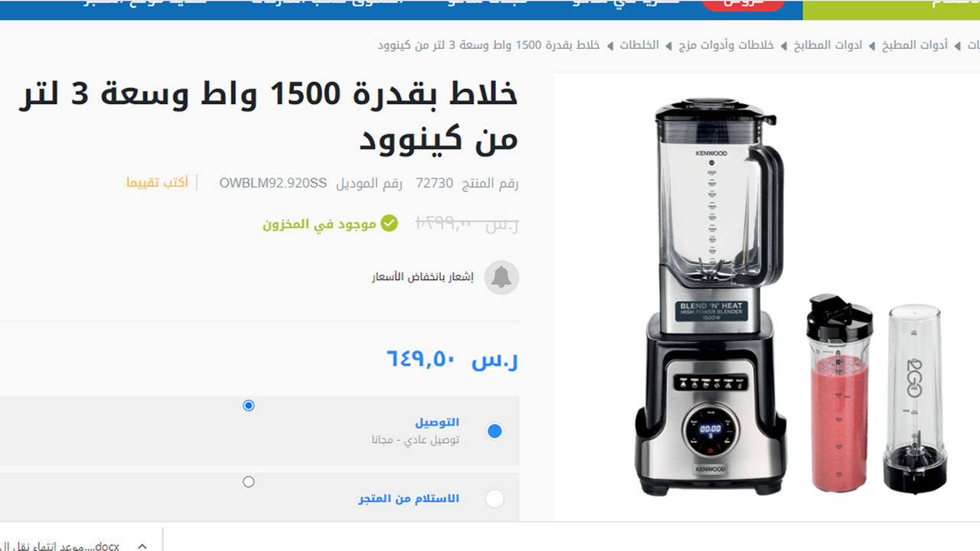Viewport: 980px width, 551px height.
Task: Click the small filled radio dot in delivery row
Action: click(248, 406)
